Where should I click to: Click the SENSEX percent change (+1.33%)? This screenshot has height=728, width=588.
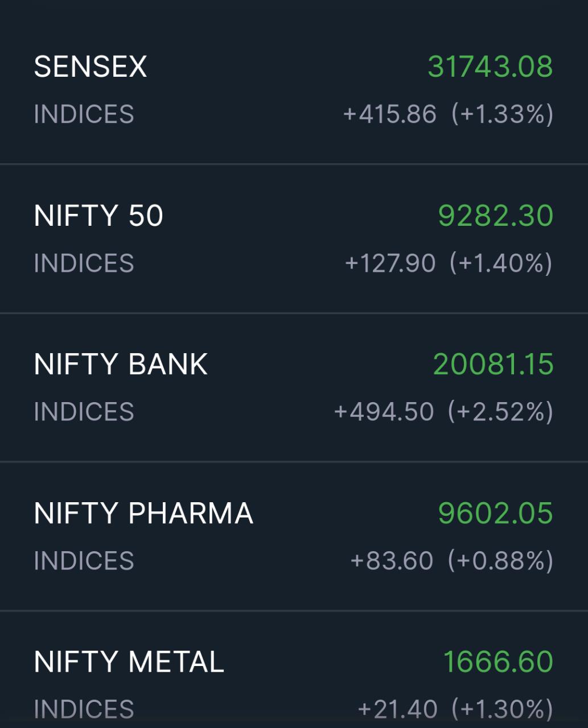502,114
